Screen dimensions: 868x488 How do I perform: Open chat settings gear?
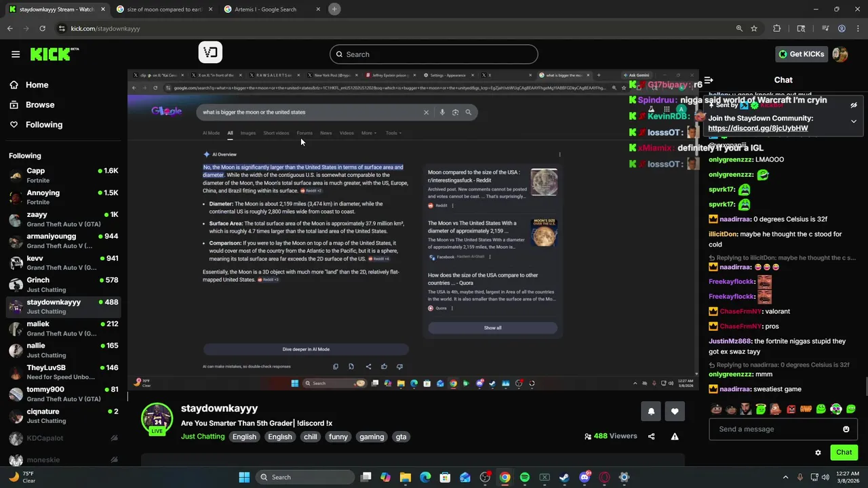(x=818, y=452)
